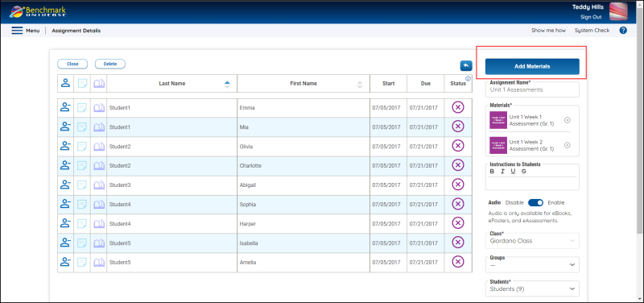Click Emma's remove student icon

(x=65, y=108)
